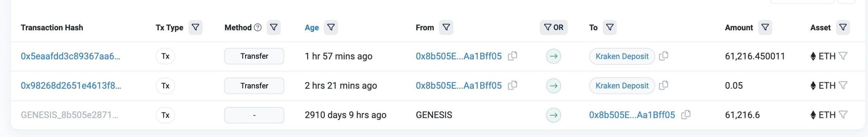Open the From address filter
This screenshot has width=868, height=137.
click(446, 28)
